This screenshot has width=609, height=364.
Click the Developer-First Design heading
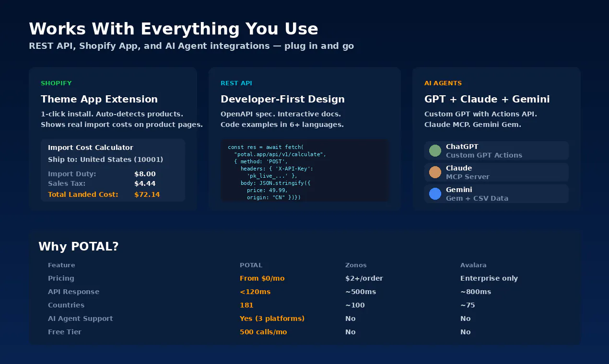click(x=282, y=99)
